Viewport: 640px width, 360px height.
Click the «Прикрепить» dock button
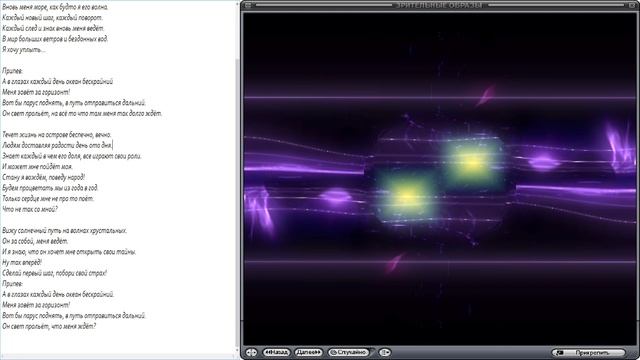588,353
